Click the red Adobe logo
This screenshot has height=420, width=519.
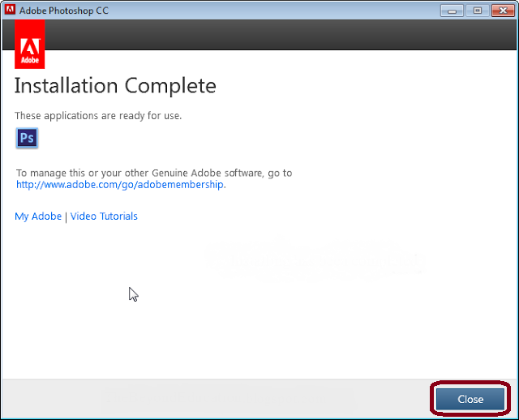30,44
